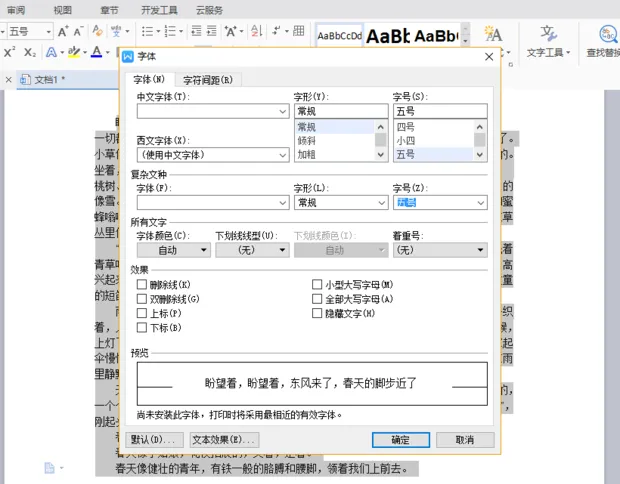Screen dimensions: 620x484
Task: Sort text with the A-Z icon
Action: [257, 31]
